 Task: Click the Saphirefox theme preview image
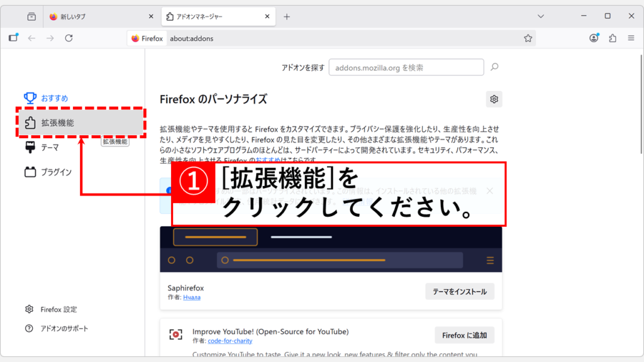(331, 249)
